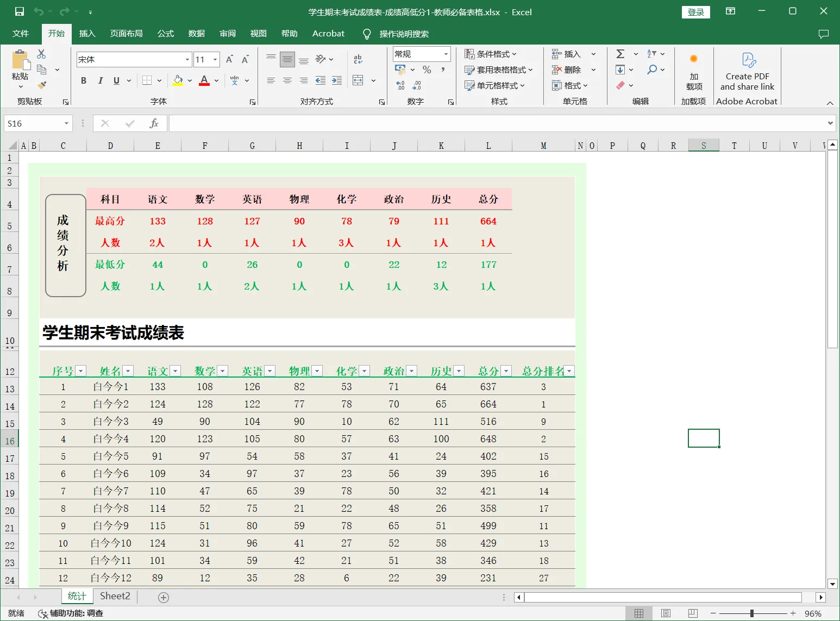Open the number format dropdown
This screenshot has height=621, width=840.
(446, 54)
